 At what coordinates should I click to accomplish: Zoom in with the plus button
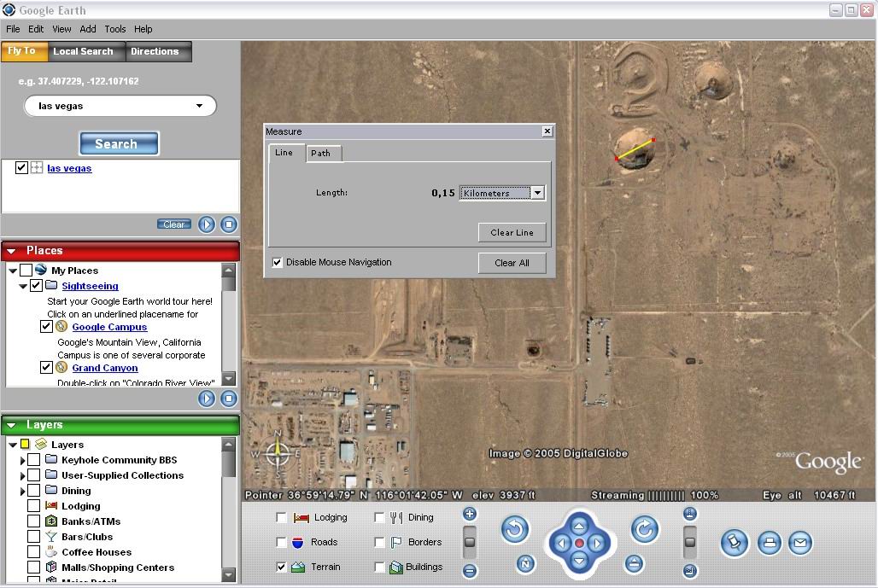pyautogui.click(x=470, y=514)
